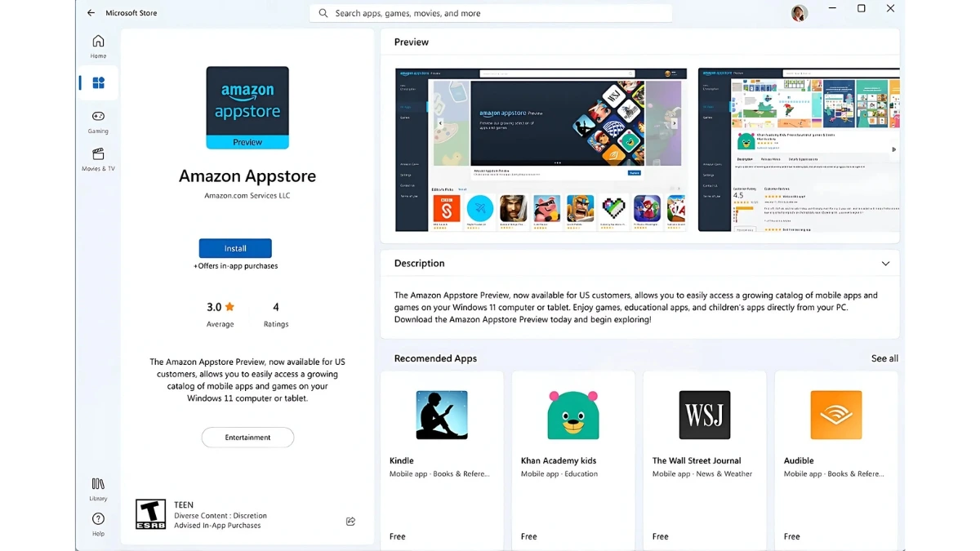The width and height of the screenshot is (980, 551).
Task: Open the Entertainment category tag
Action: pos(247,438)
